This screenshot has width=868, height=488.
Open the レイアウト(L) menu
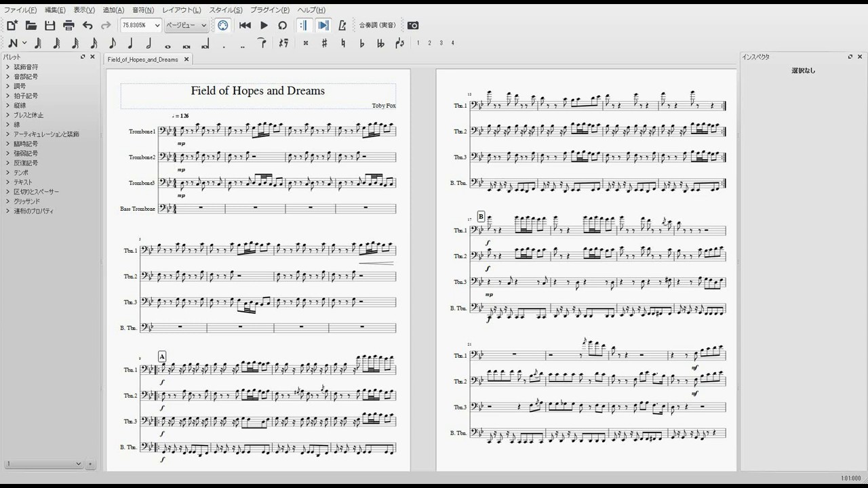182,10
